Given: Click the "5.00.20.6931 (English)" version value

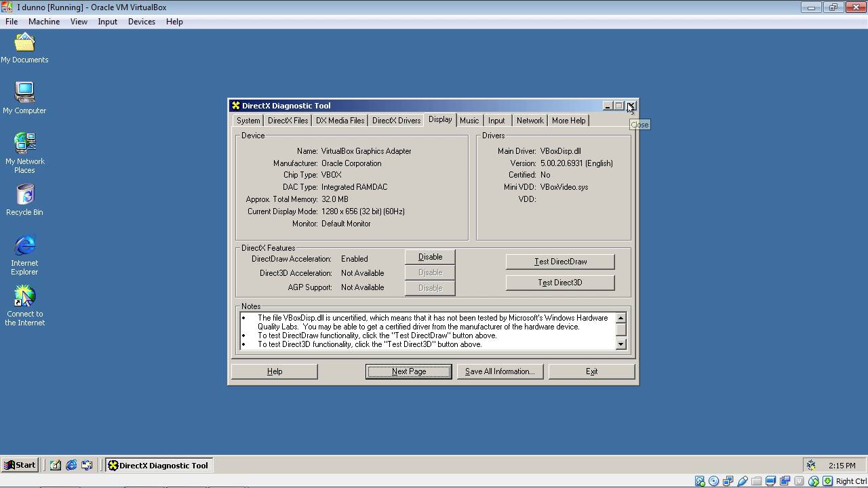Looking at the screenshot, I should [576, 163].
